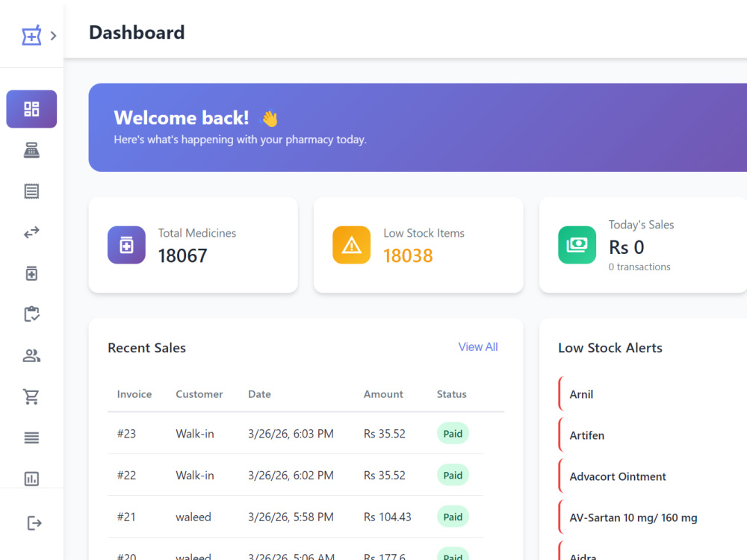
Task: Click the Date column header
Action: click(x=260, y=394)
